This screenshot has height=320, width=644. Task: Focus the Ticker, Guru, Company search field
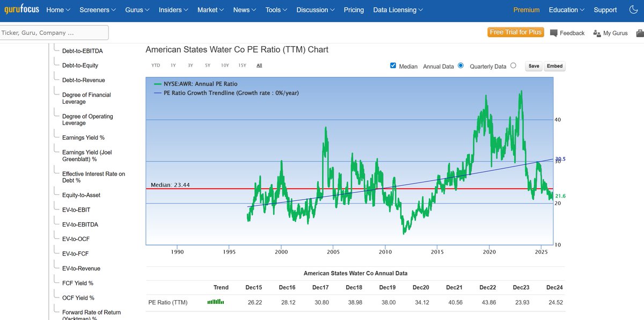tap(54, 33)
